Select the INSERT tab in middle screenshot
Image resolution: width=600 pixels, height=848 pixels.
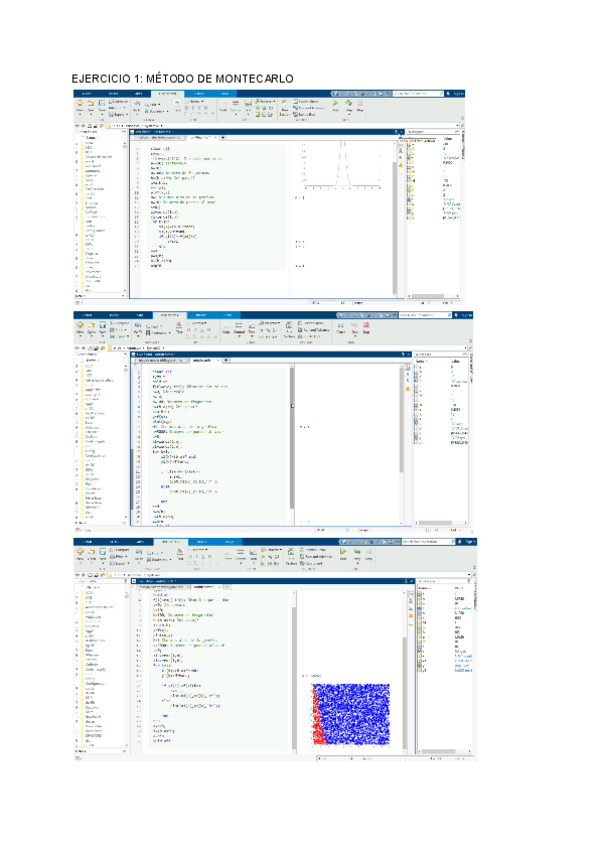tap(201, 315)
